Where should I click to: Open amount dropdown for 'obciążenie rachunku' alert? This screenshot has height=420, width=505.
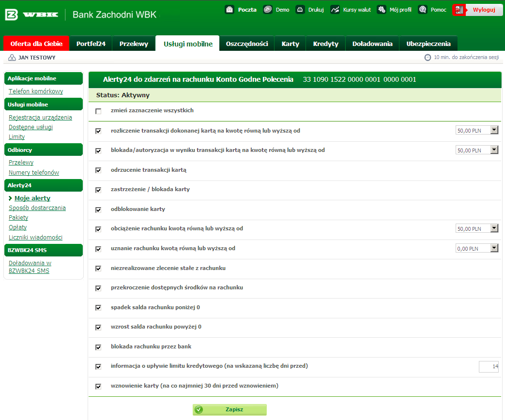477,228
